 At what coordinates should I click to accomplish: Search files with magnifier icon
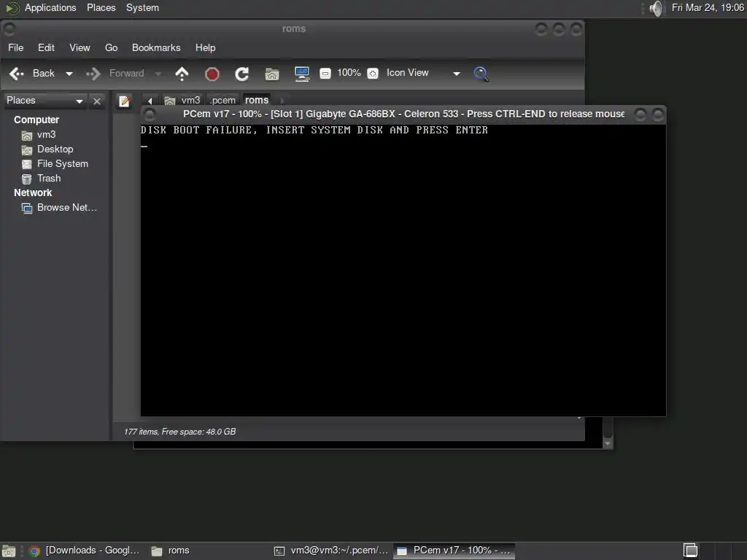481,74
